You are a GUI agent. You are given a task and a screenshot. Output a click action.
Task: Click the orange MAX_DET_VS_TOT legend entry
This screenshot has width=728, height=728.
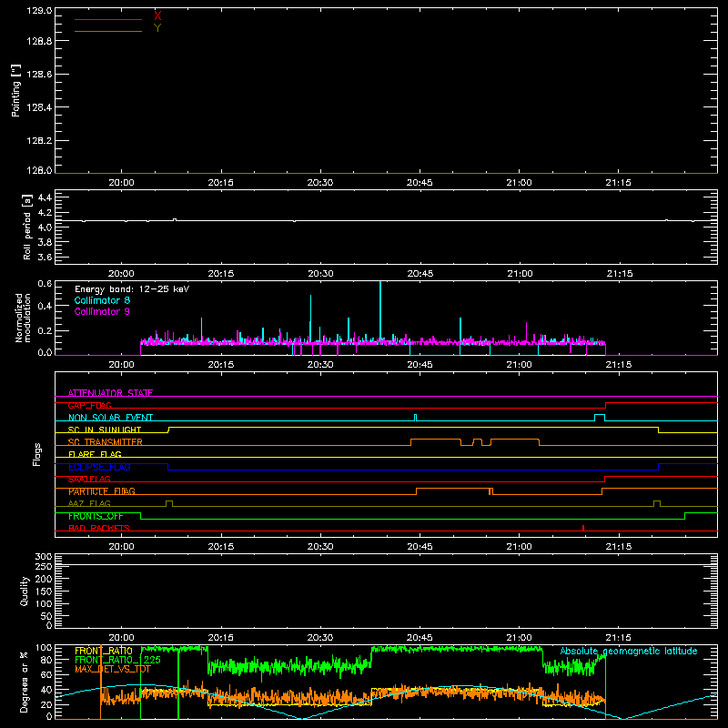[x=113, y=669]
